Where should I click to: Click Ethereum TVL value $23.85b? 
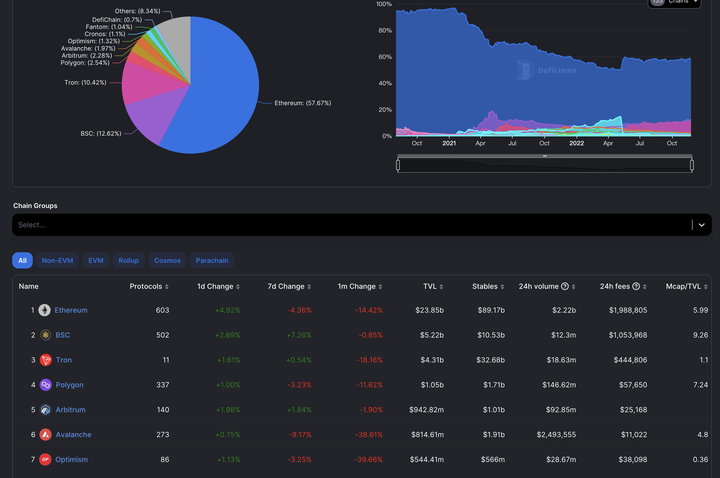click(429, 310)
